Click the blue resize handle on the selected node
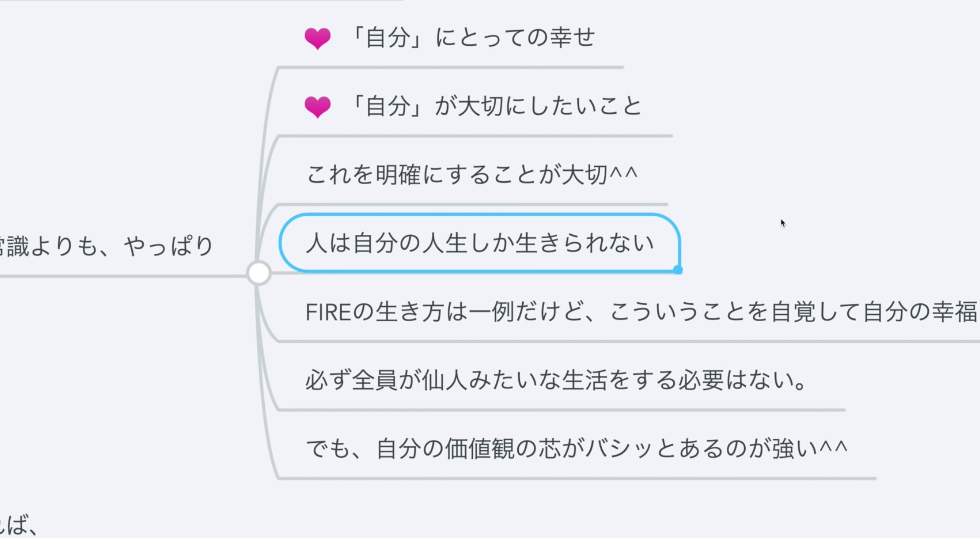980x538 pixels. tap(678, 269)
